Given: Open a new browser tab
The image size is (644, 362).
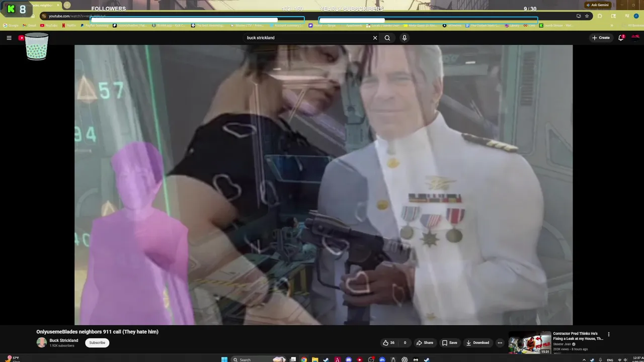Looking at the screenshot, I should [67, 5].
